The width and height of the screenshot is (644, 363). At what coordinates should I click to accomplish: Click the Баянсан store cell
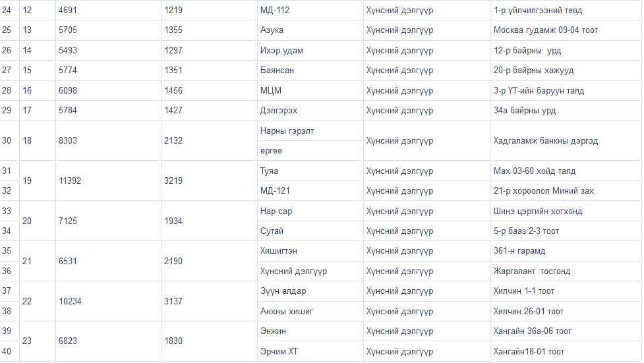point(277,70)
